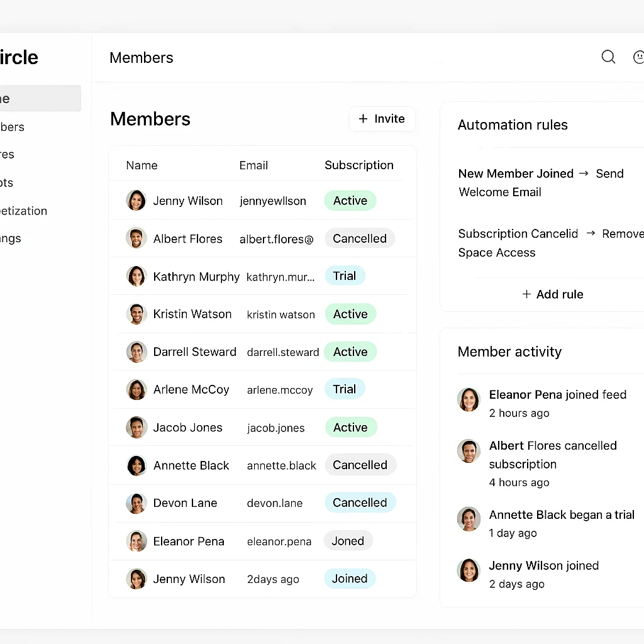Image resolution: width=644 pixels, height=644 pixels.
Task: Open Kathryn Murphy's profile picture
Action: tap(136, 276)
